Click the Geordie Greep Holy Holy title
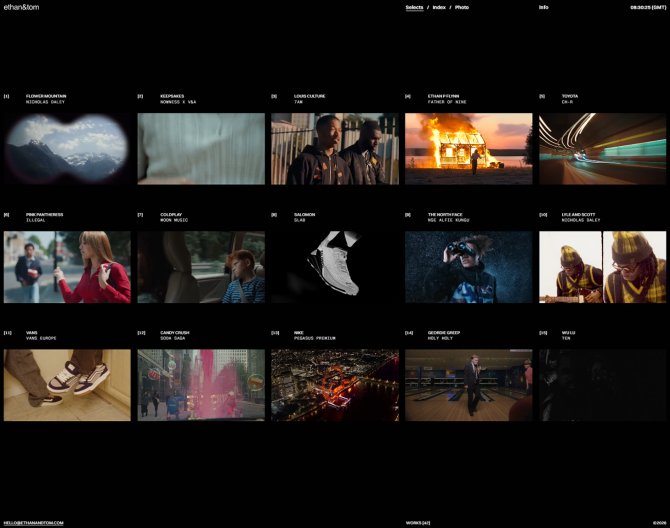This screenshot has height=528, width=670. pyautogui.click(x=444, y=332)
